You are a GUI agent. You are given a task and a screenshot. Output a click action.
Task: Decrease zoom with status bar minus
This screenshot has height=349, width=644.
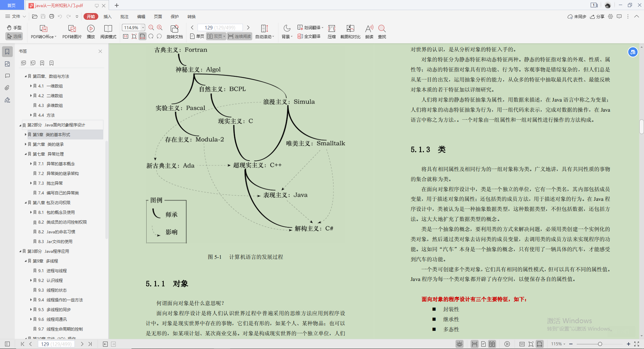point(571,344)
